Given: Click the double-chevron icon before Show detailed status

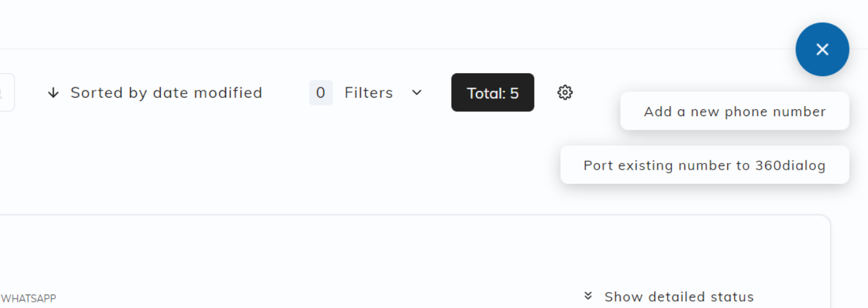Looking at the screenshot, I should 588,296.
